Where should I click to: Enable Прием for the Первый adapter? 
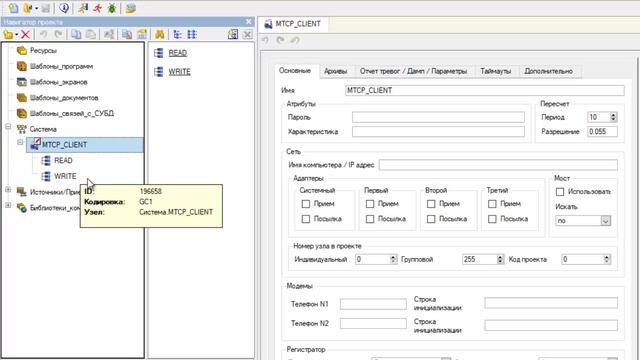(370, 204)
